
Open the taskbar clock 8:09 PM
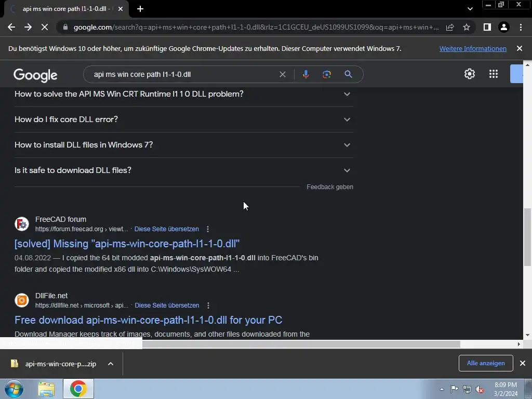(506, 389)
